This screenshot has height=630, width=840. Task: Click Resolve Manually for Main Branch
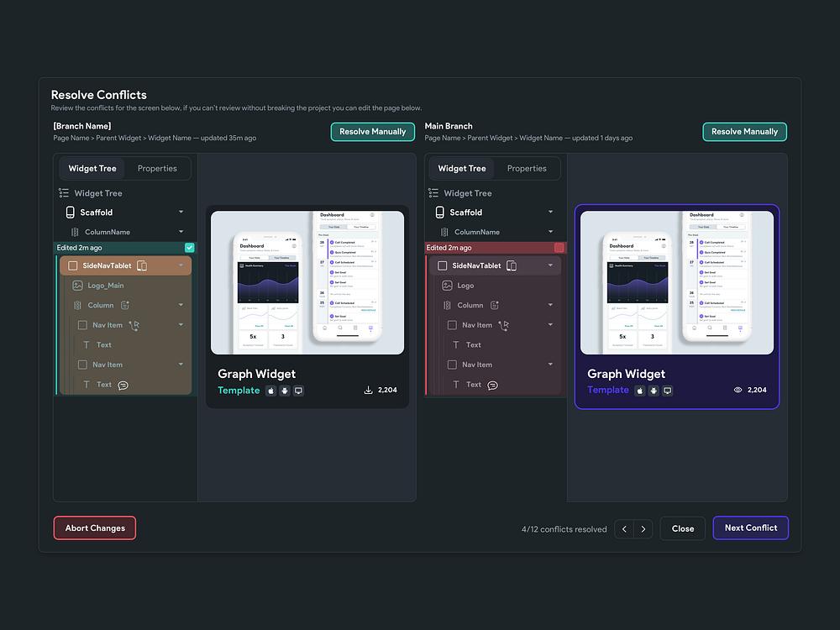[744, 132]
